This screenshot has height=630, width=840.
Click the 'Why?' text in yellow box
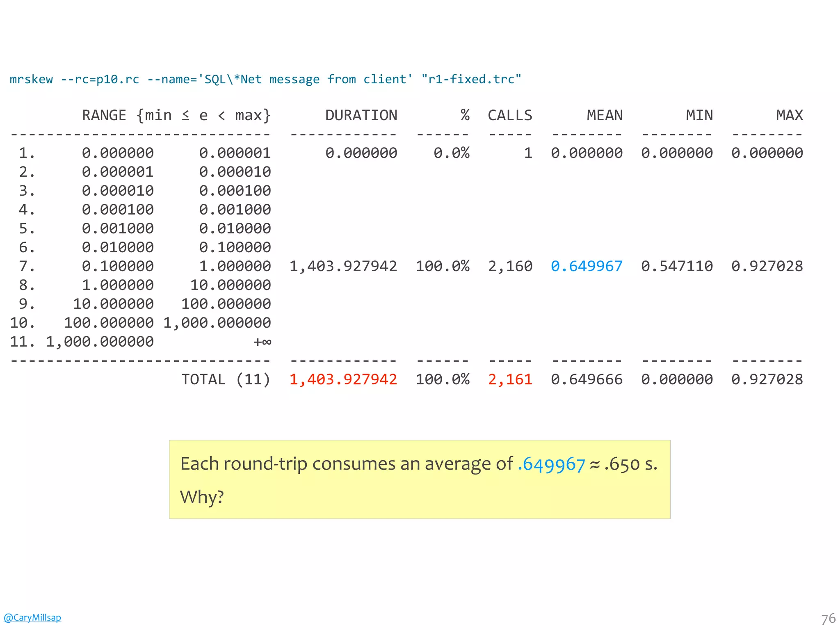coord(202,497)
